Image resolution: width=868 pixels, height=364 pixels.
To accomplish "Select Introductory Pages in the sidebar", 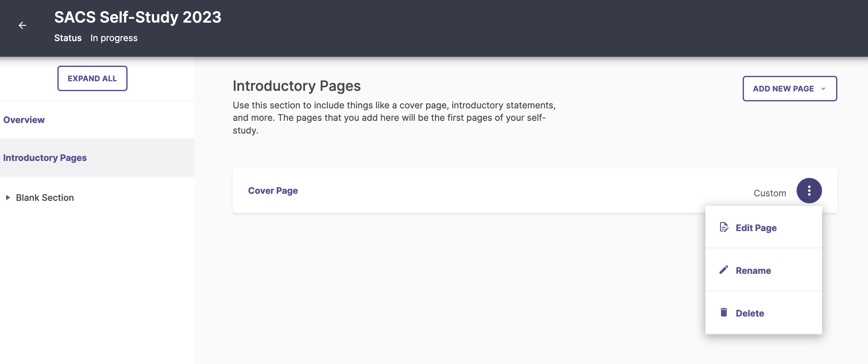I will point(97,157).
